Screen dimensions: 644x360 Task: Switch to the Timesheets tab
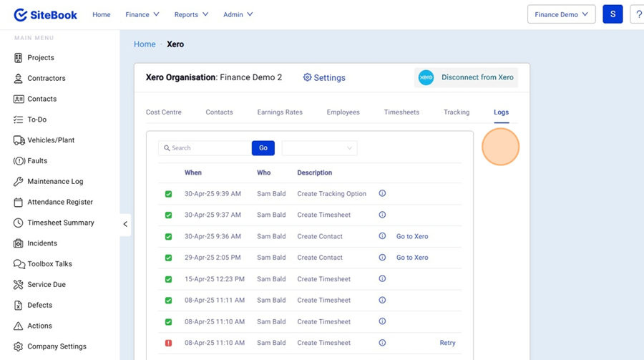tap(401, 112)
